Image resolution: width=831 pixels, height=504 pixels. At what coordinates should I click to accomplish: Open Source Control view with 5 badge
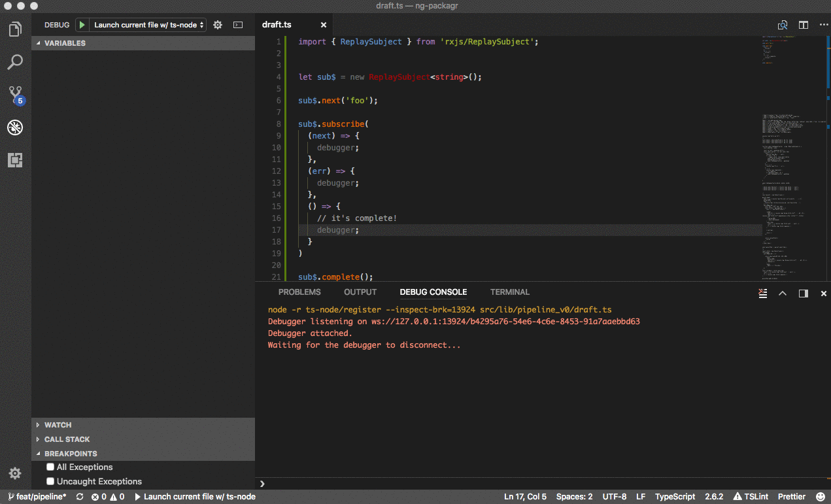pos(15,95)
